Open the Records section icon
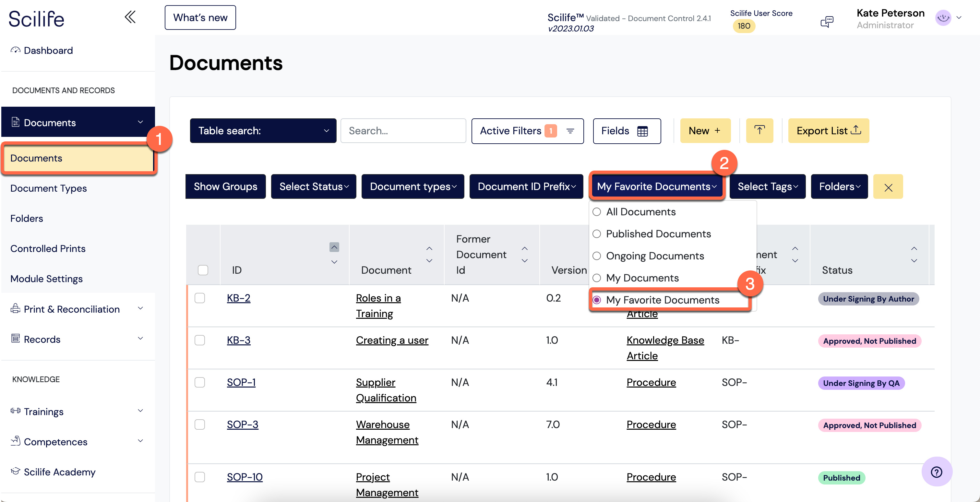The width and height of the screenshot is (980, 502). tap(15, 338)
